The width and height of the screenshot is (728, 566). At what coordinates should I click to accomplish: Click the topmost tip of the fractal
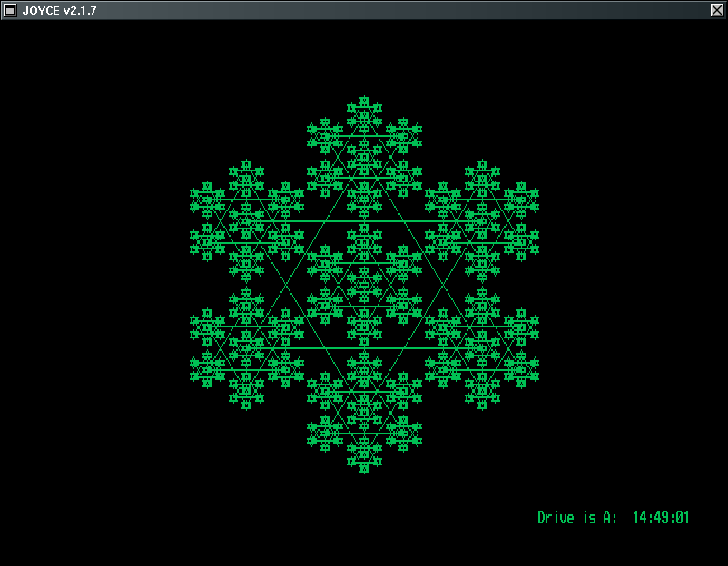tap(364, 100)
